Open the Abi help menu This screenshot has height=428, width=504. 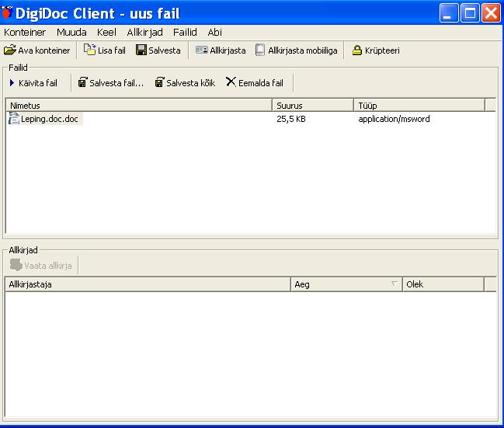tap(214, 33)
